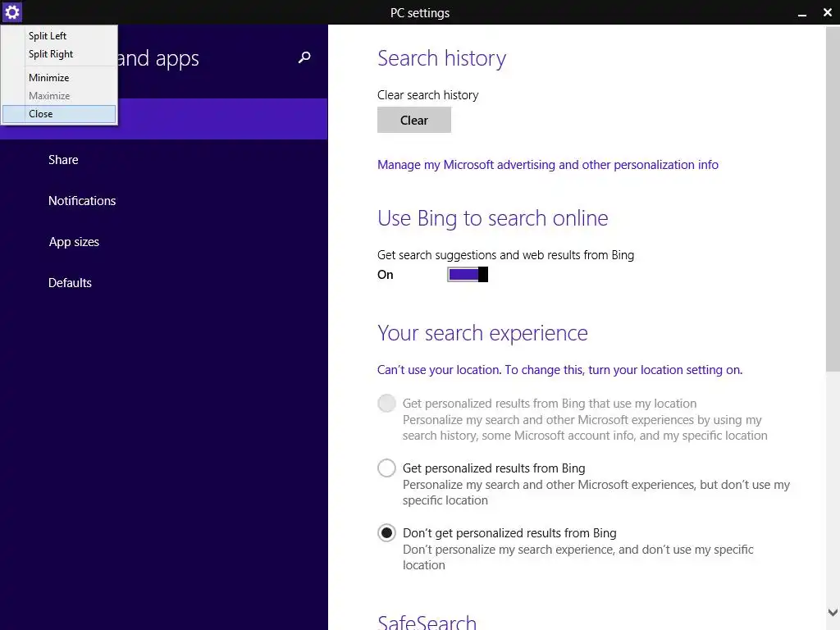840x630 pixels.
Task: Turn off Bing search suggestions toggle
Action: click(468, 274)
